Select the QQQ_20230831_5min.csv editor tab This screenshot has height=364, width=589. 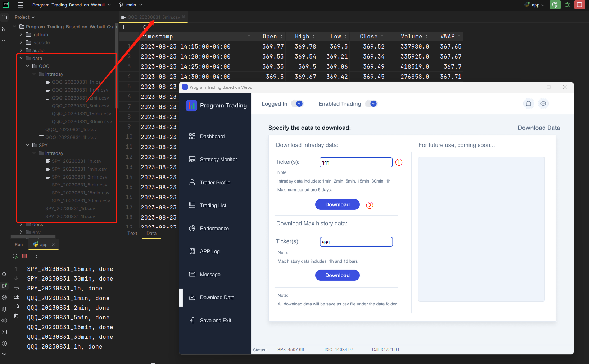tap(153, 17)
